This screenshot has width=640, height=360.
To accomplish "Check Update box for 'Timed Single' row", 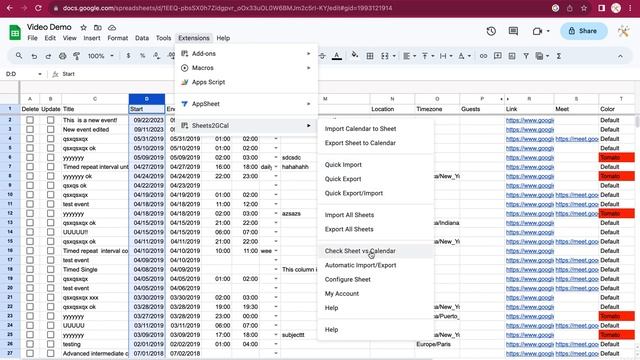I will 50,270.
